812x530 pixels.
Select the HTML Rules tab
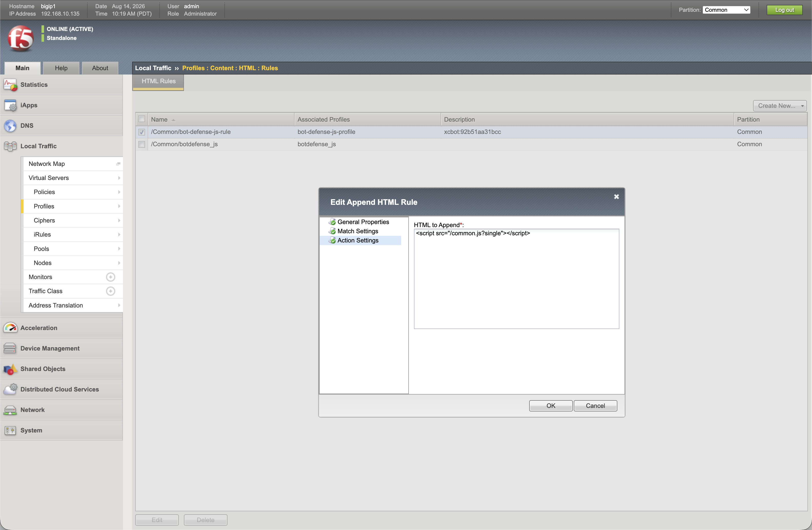pyautogui.click(x=158, y=82)
